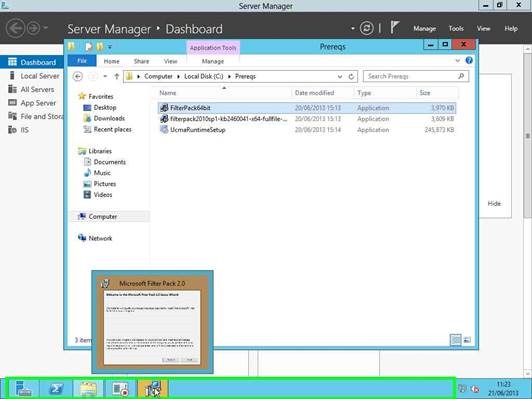
Task: Refresh the Server Manager dashboard
Action: 366,28
